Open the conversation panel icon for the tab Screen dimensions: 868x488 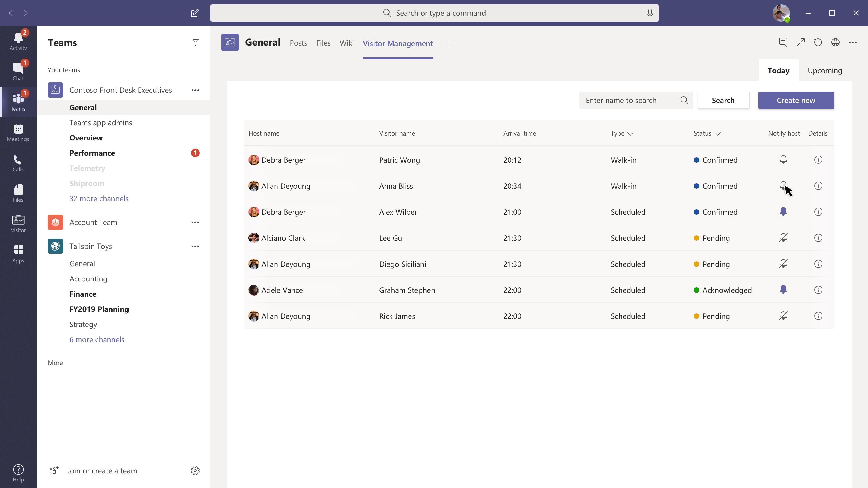[783, 43]
